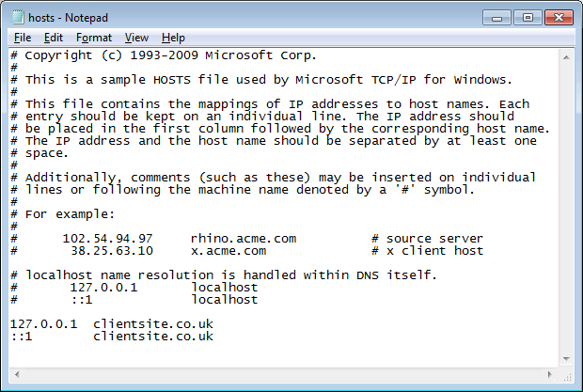
Task: Click the vertical scrollbar up arrow
Action: (566, 57)
